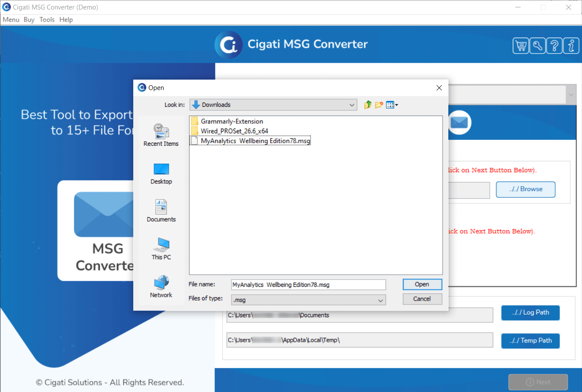Click the question mark help icon
Image resolution: width=582 pixels, height=392 pixels.
click(554, 45)
